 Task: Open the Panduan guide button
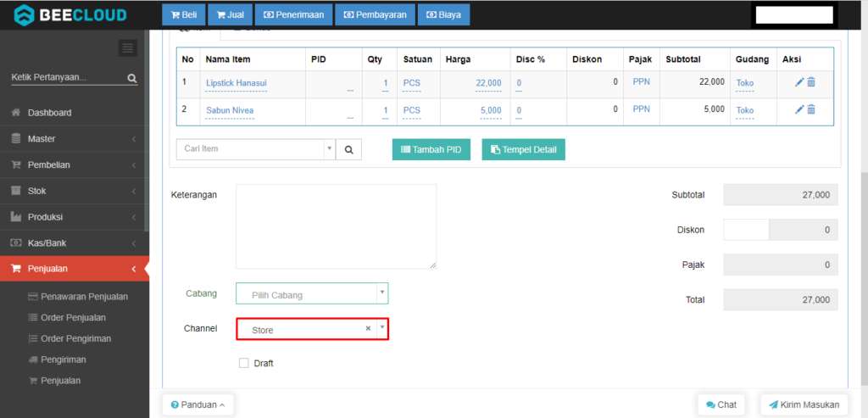click(198, 404)
